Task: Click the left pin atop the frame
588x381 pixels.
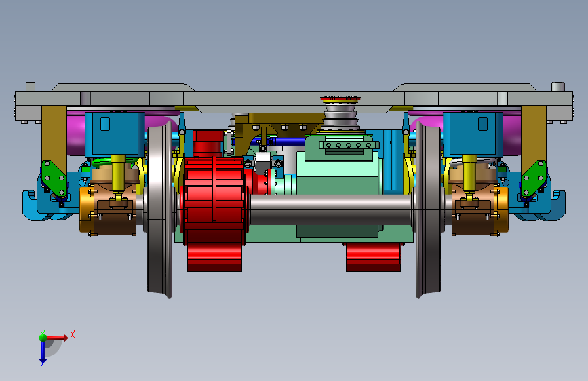Action: pos(31,87)
